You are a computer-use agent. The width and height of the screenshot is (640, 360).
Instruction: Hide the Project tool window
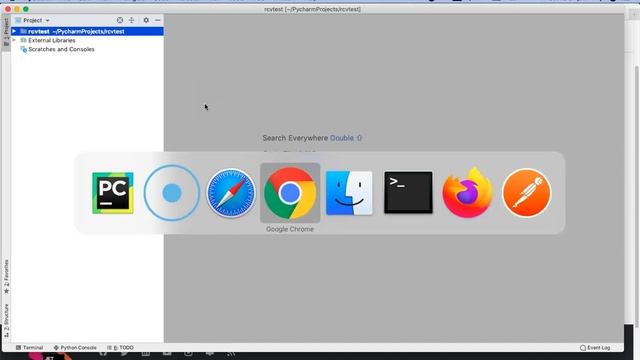[158, 20]
